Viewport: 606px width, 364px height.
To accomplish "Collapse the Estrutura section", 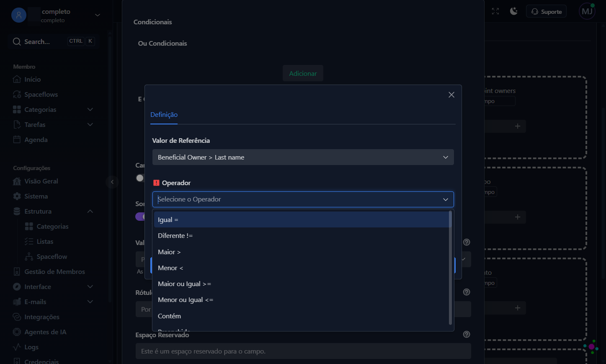I will tap(90, 211).
